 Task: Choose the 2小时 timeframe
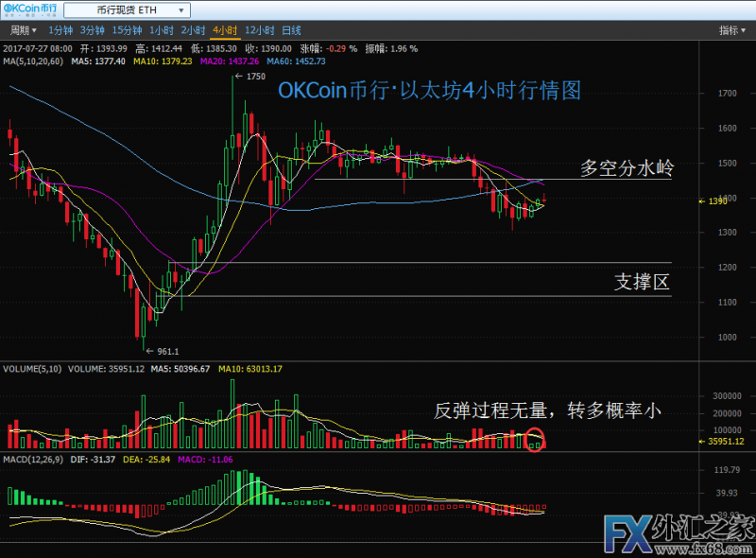click(x=193, y=30)
